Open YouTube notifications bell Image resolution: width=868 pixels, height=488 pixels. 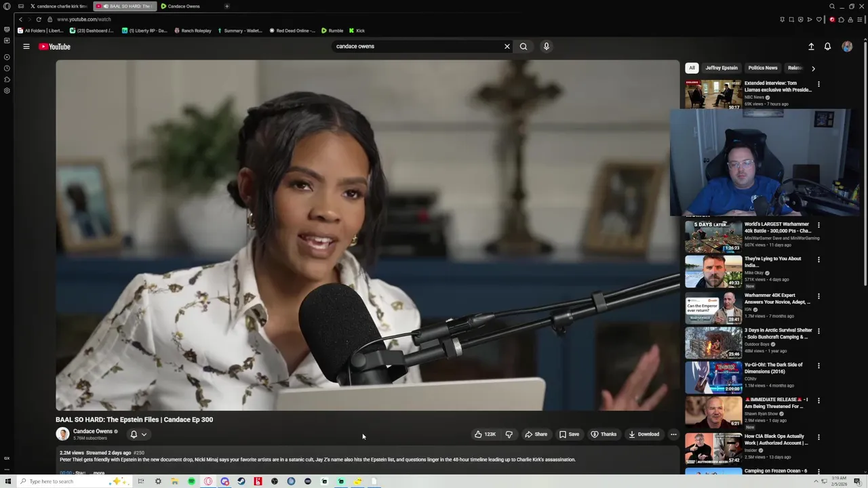pyautogui.click(x=827, y=47)
